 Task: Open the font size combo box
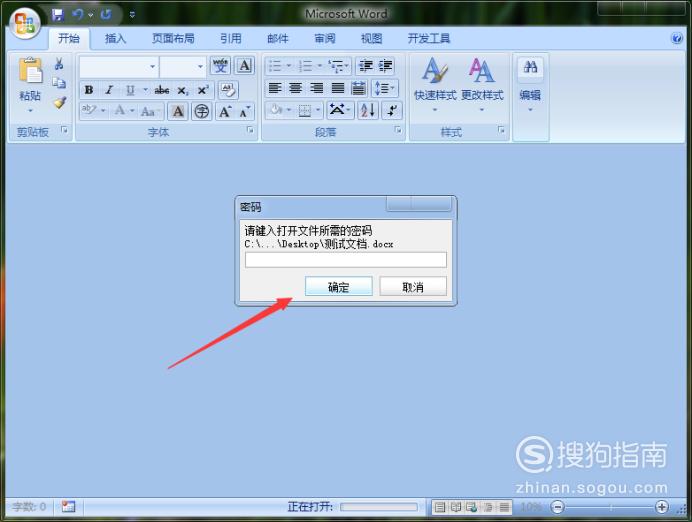pyautogui.click(x=184, y=67)
